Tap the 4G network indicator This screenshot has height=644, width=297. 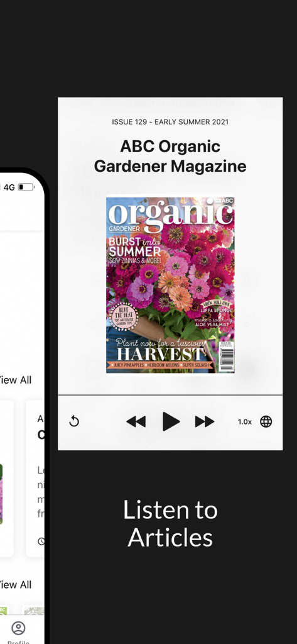tap(9, 187)
